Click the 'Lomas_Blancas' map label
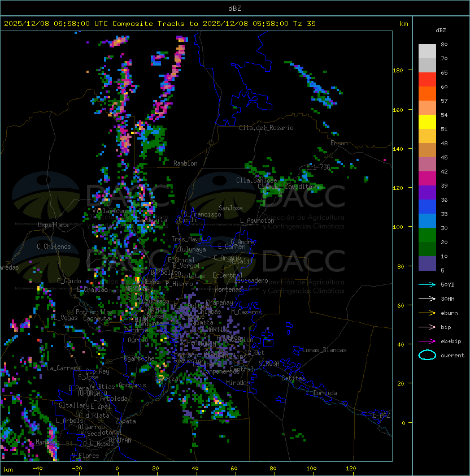This screenshot has height=476, width=470. click(324, 350)
